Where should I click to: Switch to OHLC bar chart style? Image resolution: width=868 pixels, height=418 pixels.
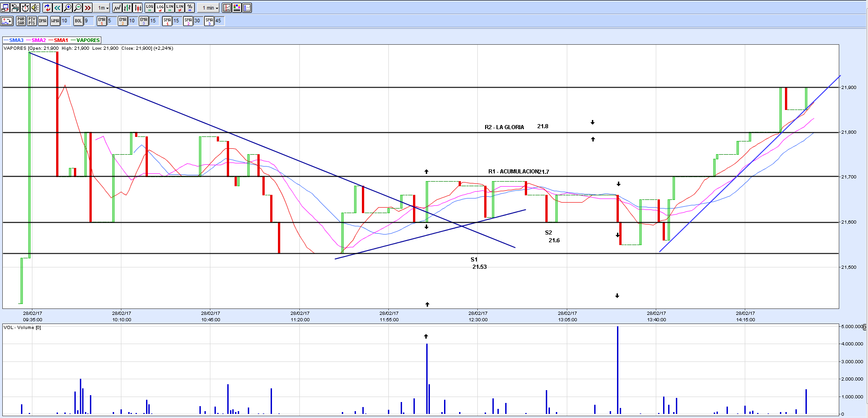tap(127, 8)
